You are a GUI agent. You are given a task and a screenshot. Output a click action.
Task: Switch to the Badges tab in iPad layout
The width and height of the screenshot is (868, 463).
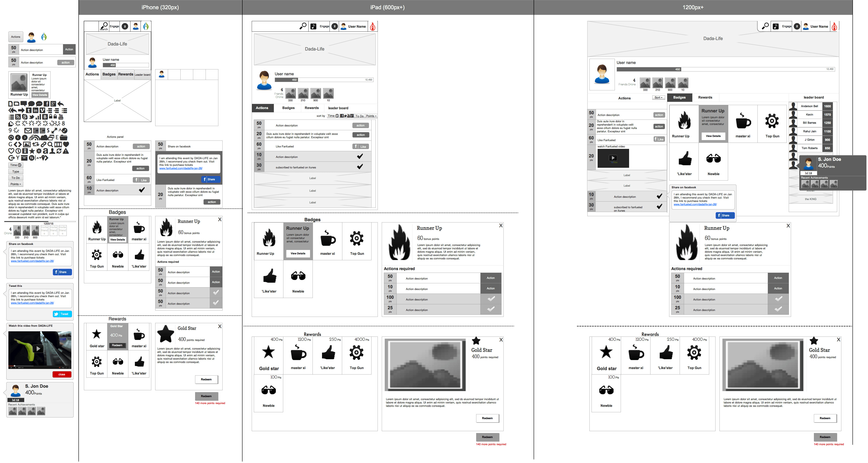coord(288,108)
